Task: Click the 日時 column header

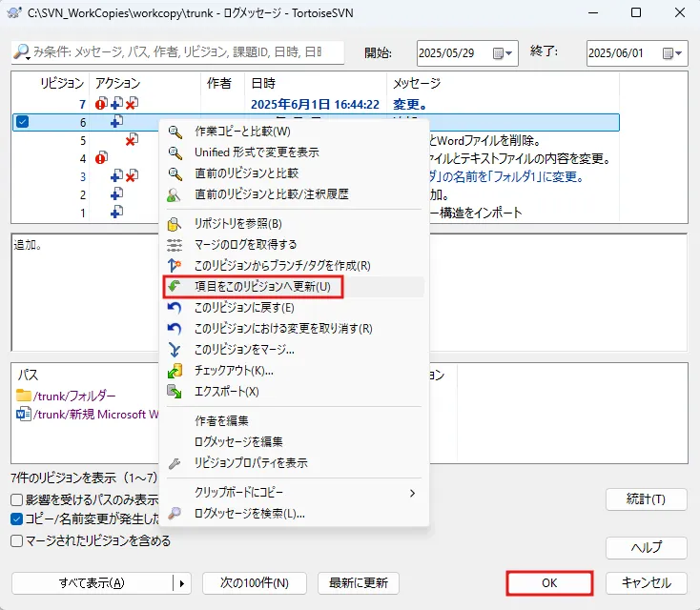Action: 316,83
